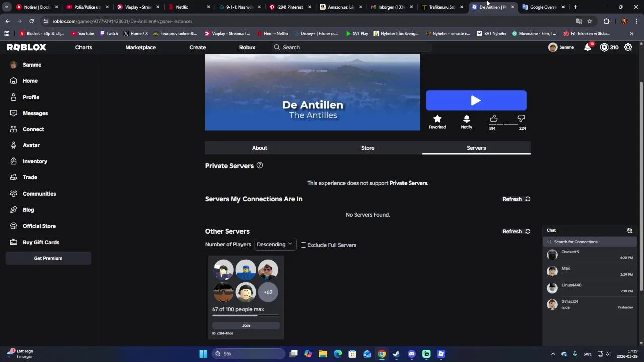Switch to the About tab

click(259, 148)
